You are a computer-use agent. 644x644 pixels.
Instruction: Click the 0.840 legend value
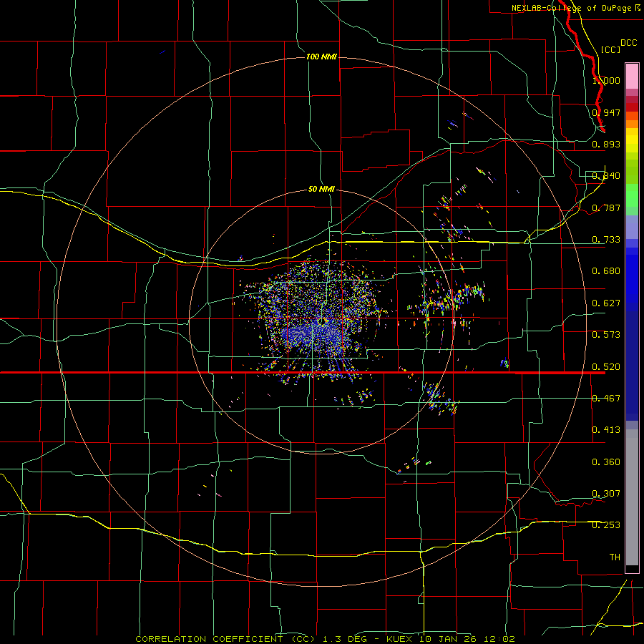tap(606, 176)
